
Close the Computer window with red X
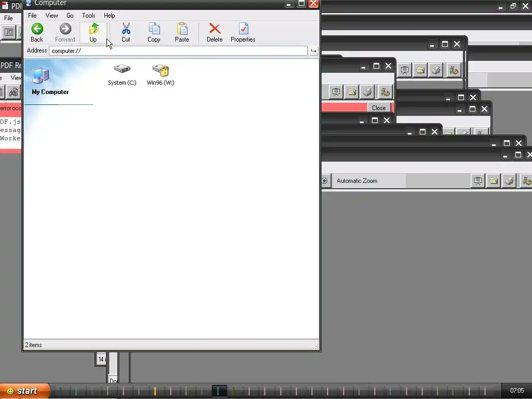point(313,4)
